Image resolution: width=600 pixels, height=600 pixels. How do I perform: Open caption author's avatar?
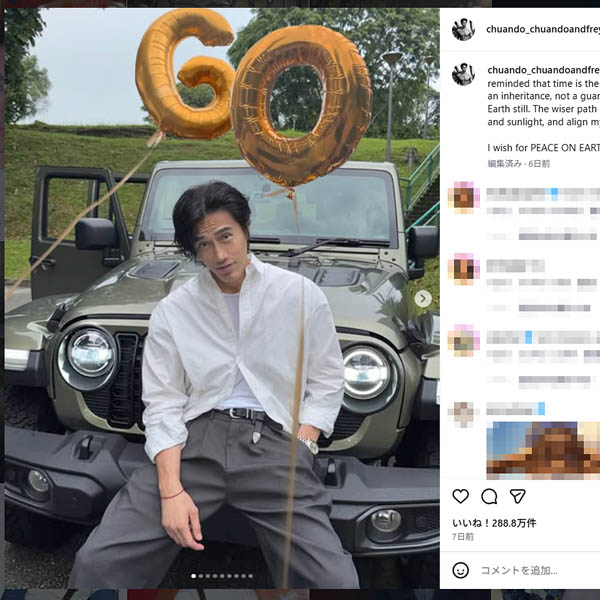coord(463,74)
